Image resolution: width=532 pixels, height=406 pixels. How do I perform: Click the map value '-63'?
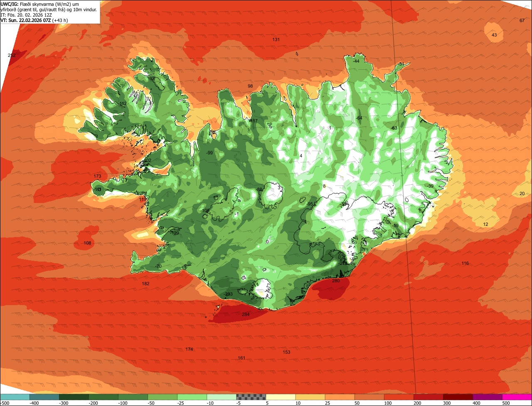[x=394, y=128]
